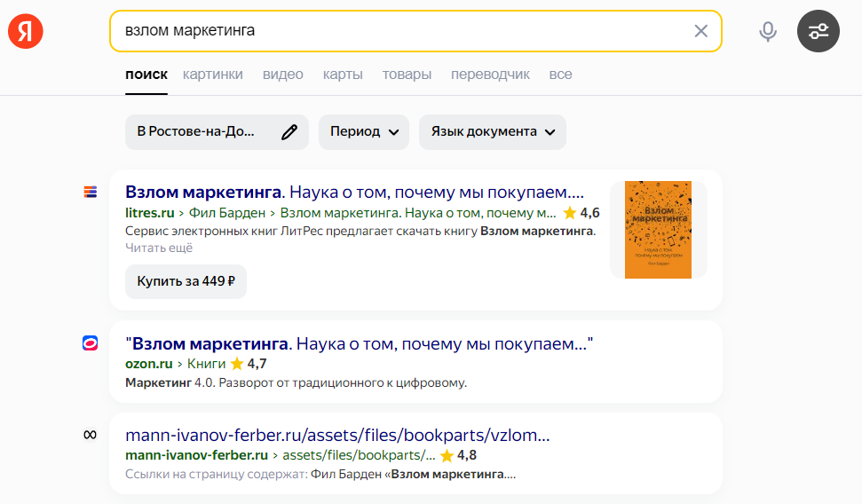Expand the Язык документа dropdown
Viewport: 862px width, 504px height.
coord(493,132)
